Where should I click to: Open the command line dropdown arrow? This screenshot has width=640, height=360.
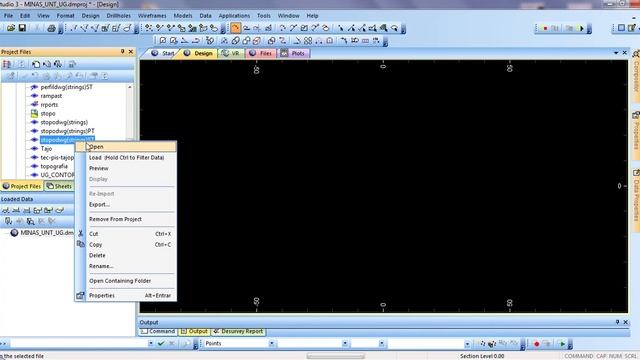point(151,344)
